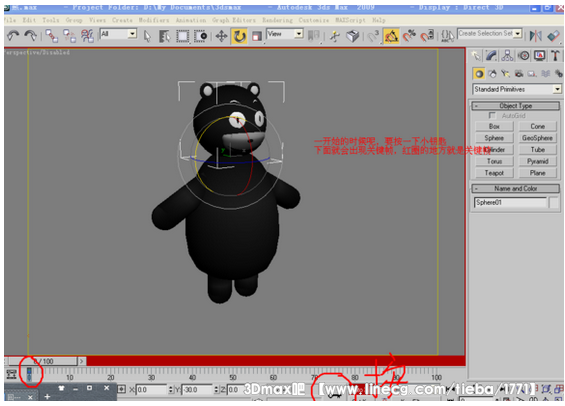Click the GeoSphere primitive button
565x406 pixels.
[x=537, y=138]
